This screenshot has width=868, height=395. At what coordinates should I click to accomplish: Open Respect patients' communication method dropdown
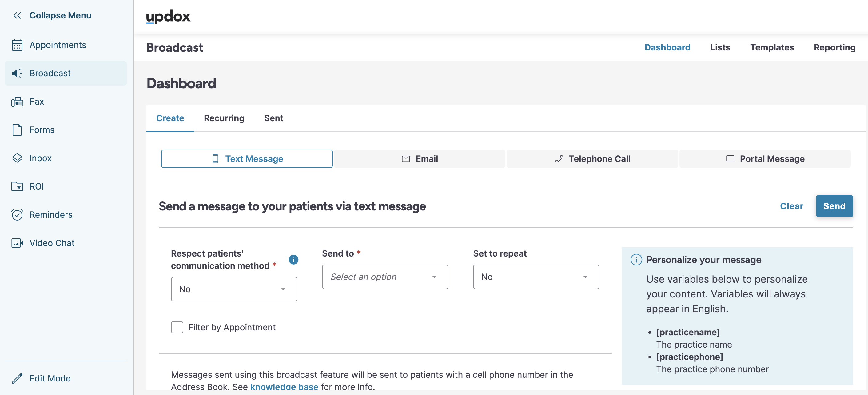point(234,289)
